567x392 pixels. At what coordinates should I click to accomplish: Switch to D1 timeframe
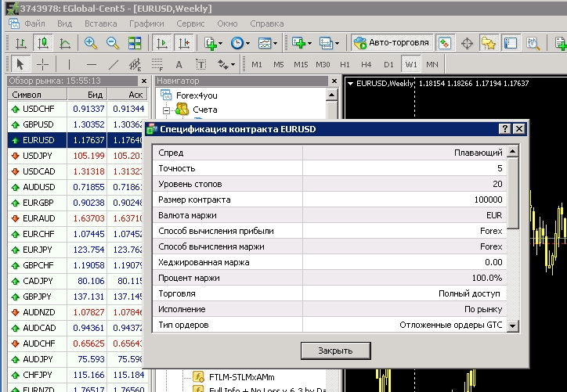click(388, 65)
